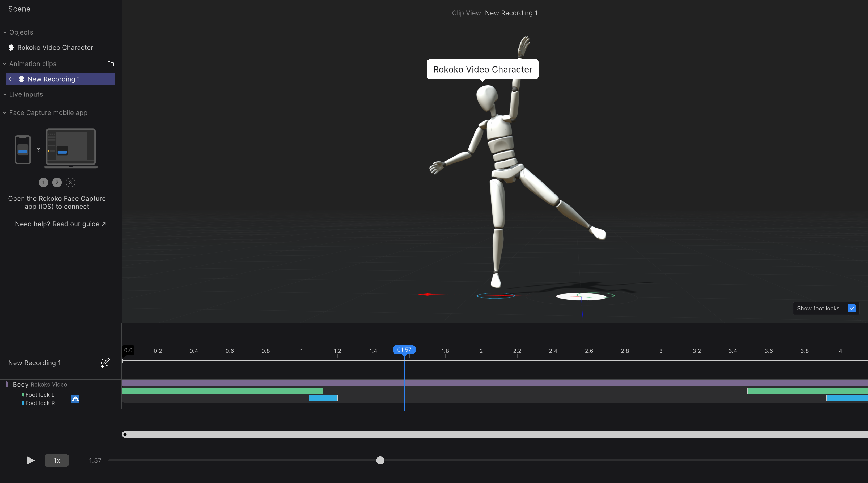
Task: Click the blue Foot lock R segment
Action: 323,398
